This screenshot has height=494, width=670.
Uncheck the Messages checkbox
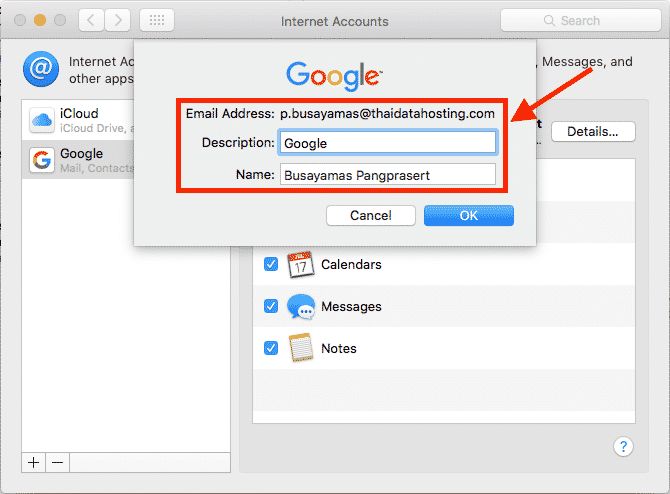pyautogui.click(x=271, y=306)
